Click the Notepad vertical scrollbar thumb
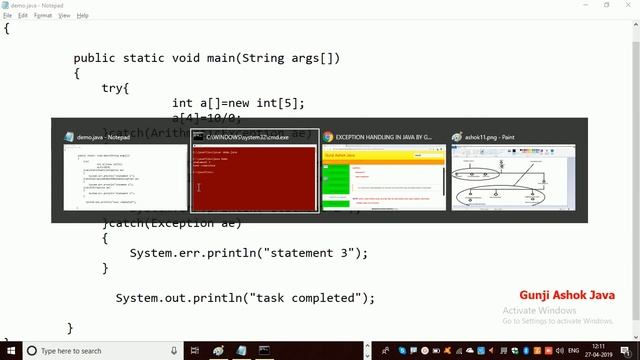Image resolution: width=640 pixels, height=360 pixels. (636, 180)
